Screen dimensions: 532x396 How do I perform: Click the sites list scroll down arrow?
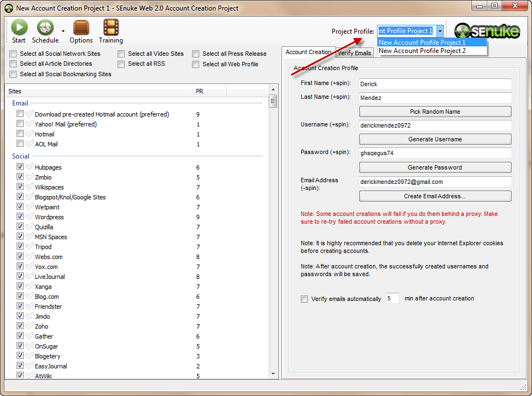[x=273, y=374]
